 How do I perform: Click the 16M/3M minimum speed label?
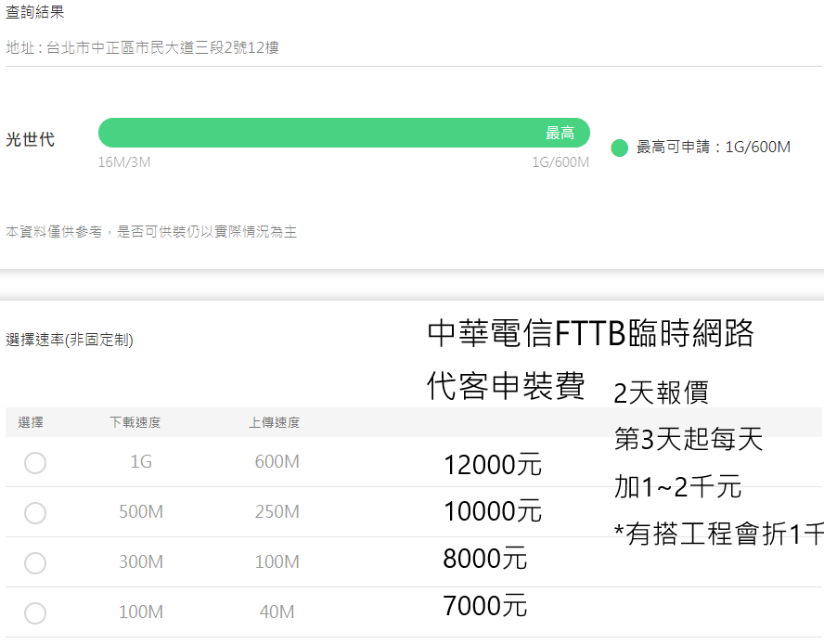(124, 161)
